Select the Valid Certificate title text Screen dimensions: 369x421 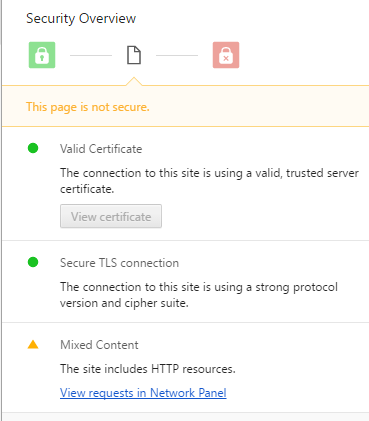coord(101,149)
